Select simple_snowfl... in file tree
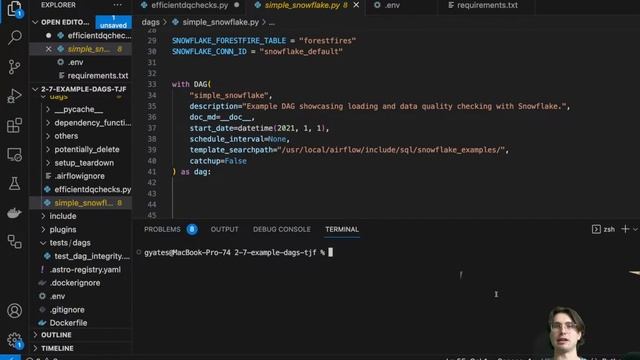This screenshot has width=640, height=360. (80, 203)
